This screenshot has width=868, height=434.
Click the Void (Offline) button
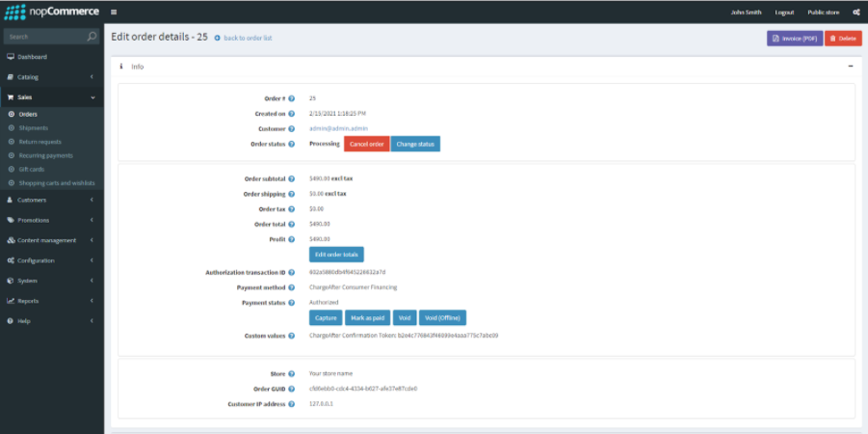443,317
